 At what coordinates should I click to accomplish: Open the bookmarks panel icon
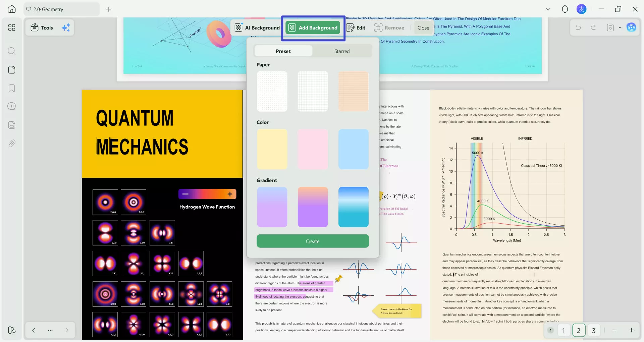(x=12, y=88)
